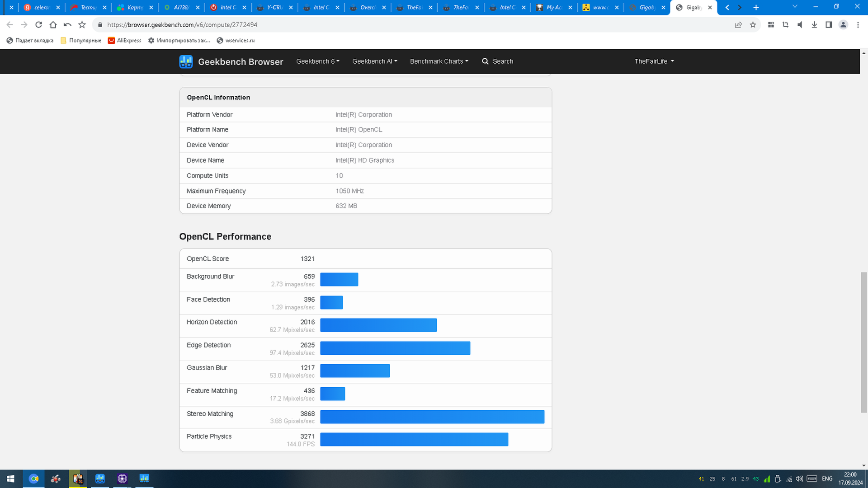Open the extensions grid icon

click(x=771, y=25)
